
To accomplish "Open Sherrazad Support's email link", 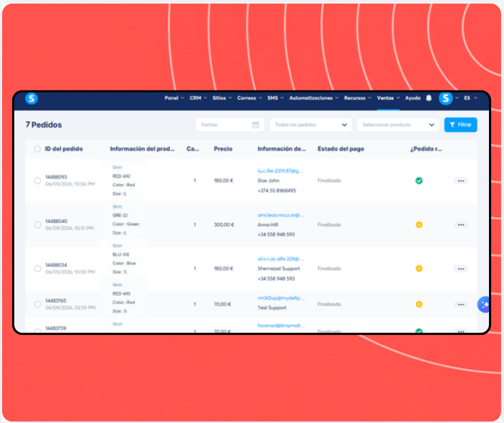I will pos(280,259).
